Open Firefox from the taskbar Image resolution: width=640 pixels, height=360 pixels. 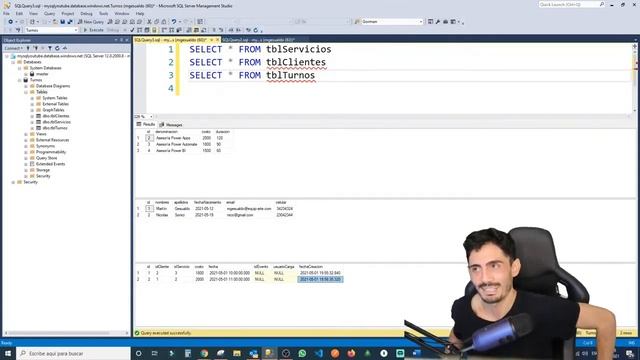coord(351,353)
